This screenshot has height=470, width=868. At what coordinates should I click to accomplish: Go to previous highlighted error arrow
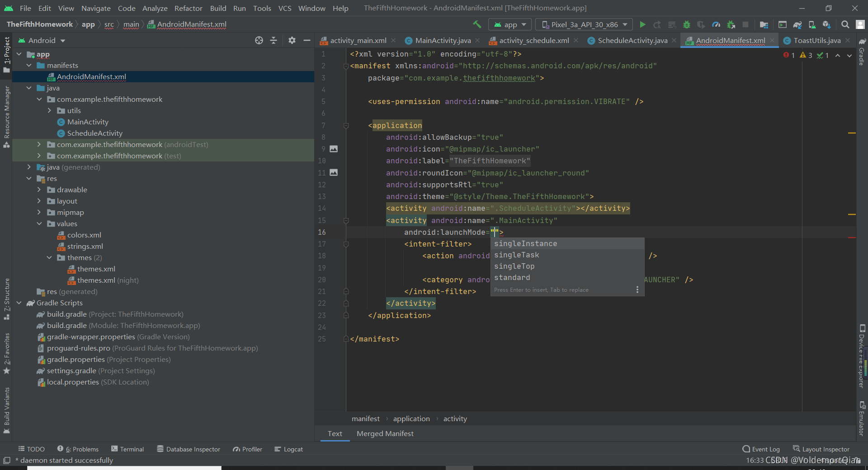tap(838, 55)
